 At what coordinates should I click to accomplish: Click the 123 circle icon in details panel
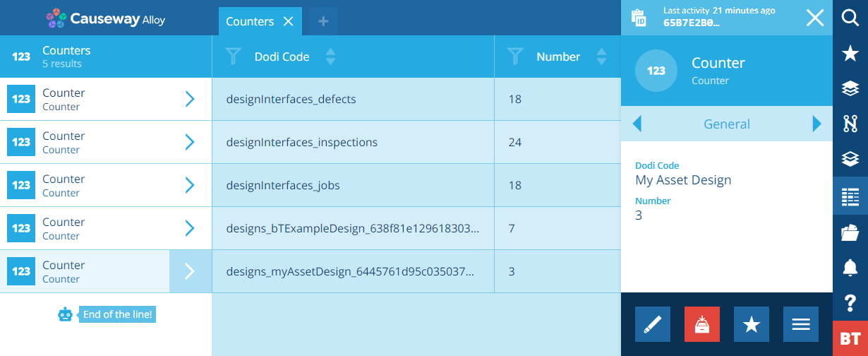tap(656, 71)
